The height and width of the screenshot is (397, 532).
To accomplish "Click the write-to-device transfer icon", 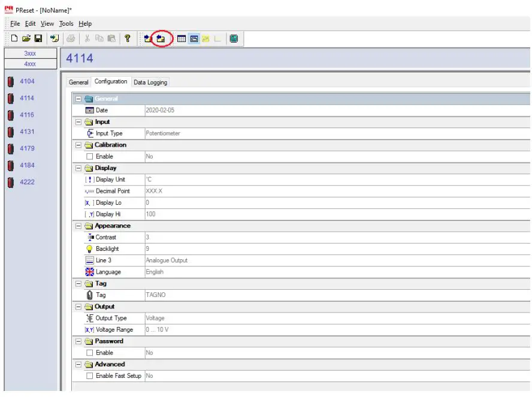I will [147, 38].
